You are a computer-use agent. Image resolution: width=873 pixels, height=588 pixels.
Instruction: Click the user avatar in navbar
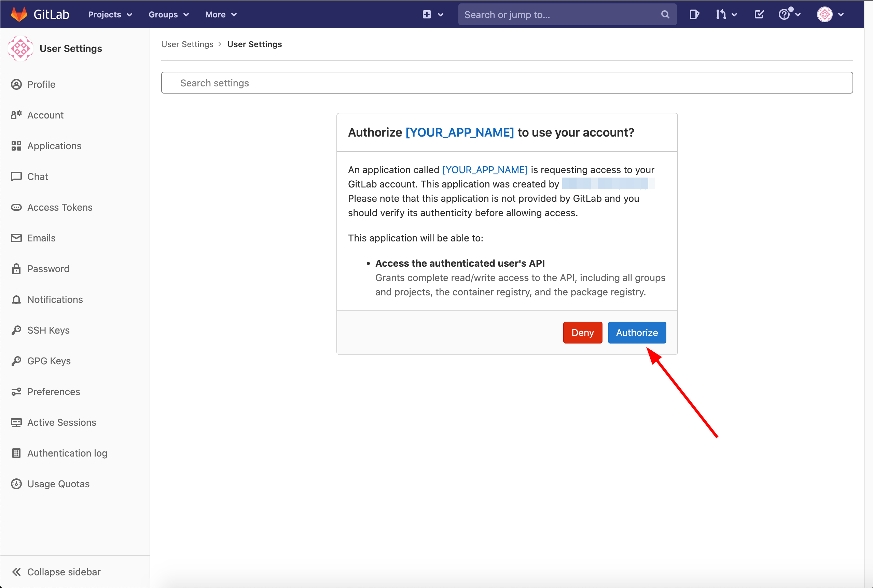click(824, 15)
